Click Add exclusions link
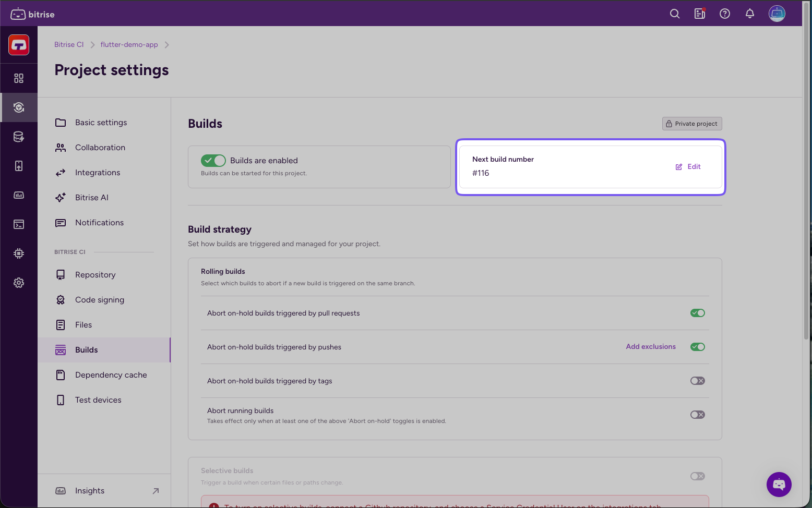Image resolution: width=812 pixels, height=508 pixels. [651, 346]
